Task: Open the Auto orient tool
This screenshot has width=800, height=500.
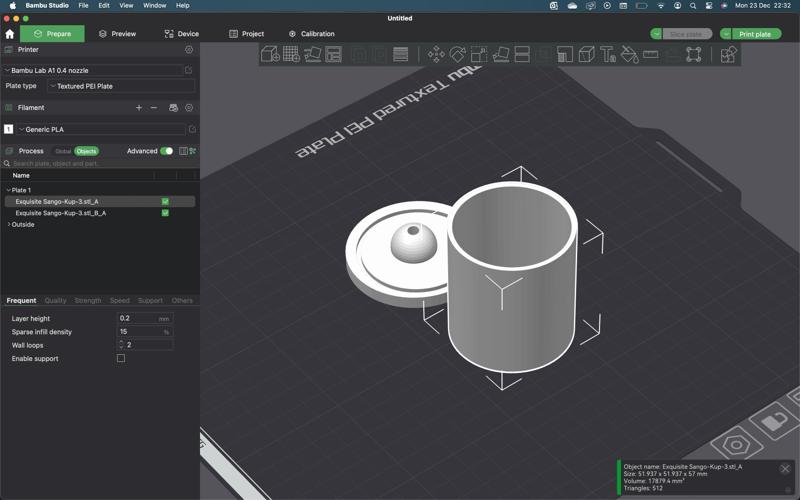Action: 313,54
